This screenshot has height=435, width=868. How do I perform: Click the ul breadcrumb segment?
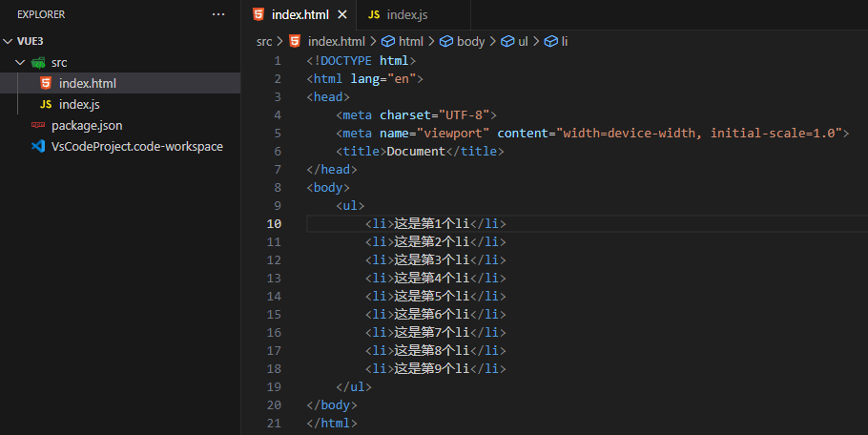[523, 42]
